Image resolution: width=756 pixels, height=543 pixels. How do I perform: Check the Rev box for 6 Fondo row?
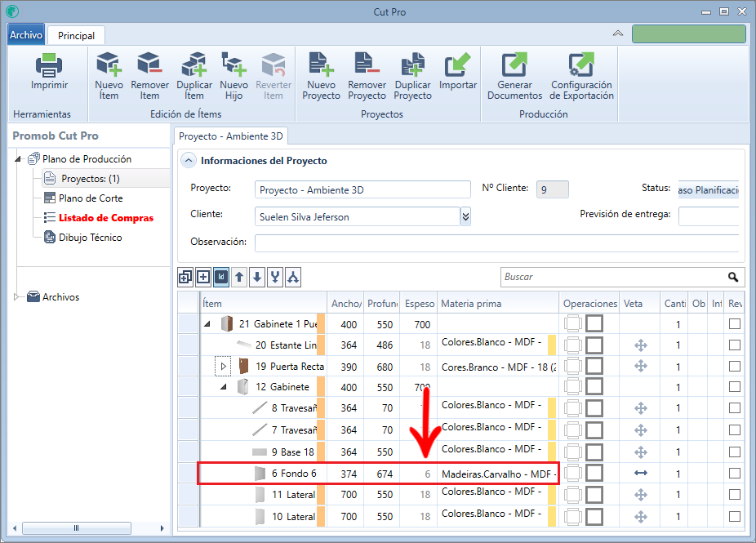point(735,473)
